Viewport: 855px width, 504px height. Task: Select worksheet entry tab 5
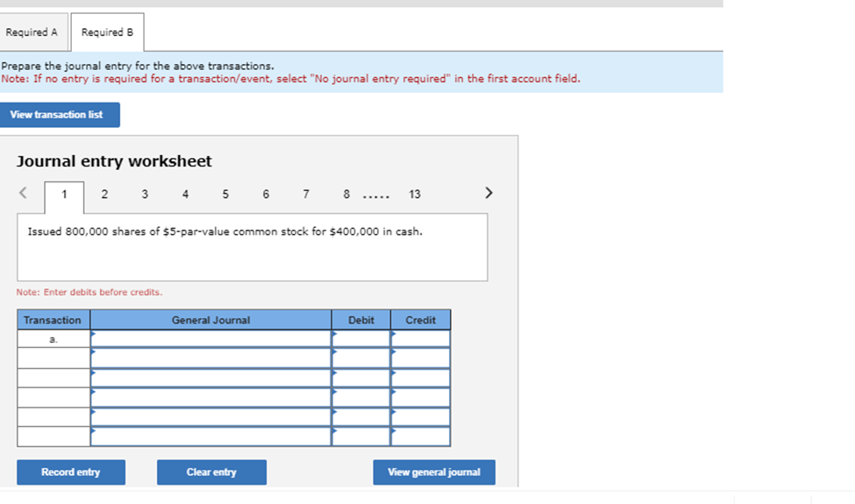pyautogui.click(x=225, y=195)
